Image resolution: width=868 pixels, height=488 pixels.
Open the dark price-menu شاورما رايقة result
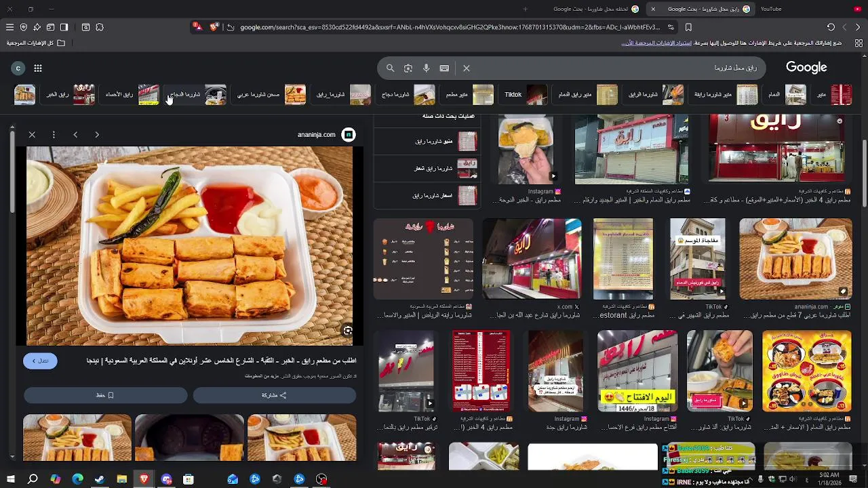423,259
